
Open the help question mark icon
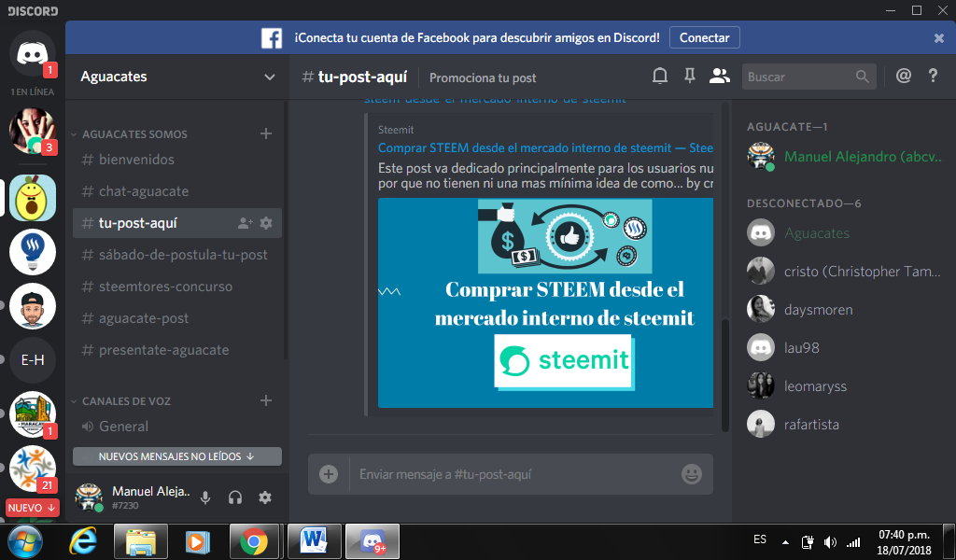(x=933, y=76)
